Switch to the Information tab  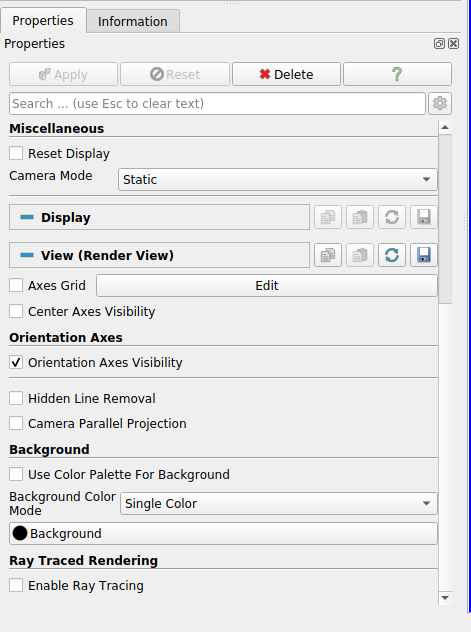tap(133, 21)
